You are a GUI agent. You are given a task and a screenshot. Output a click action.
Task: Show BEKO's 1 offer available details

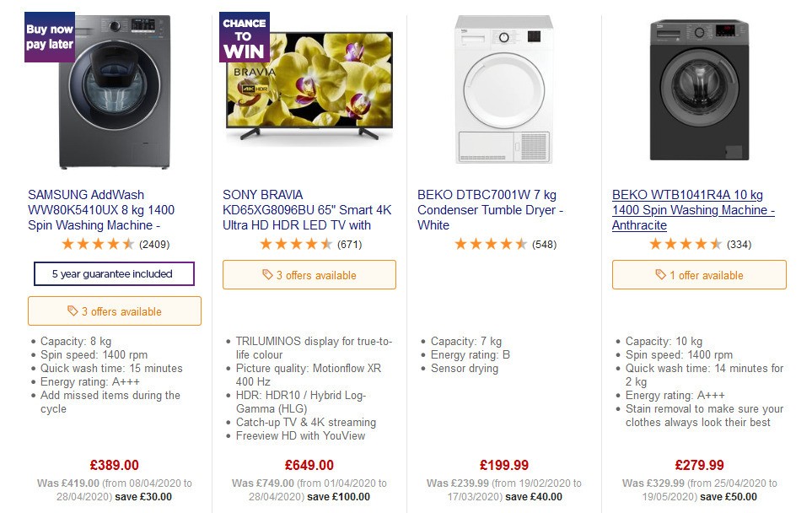tap(699, 275)
